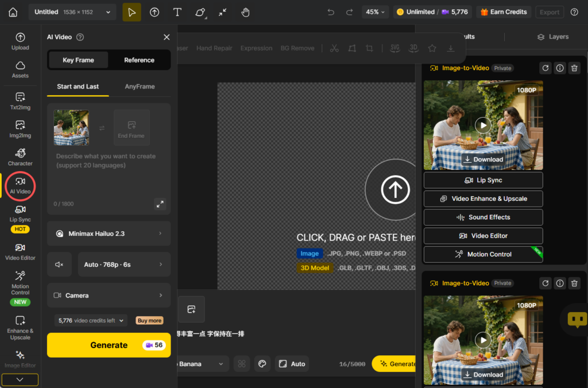The height and width of the screenshot is (388, 588).
Task: Open the Upload tool in sidebar
Action: pos(20,41)
